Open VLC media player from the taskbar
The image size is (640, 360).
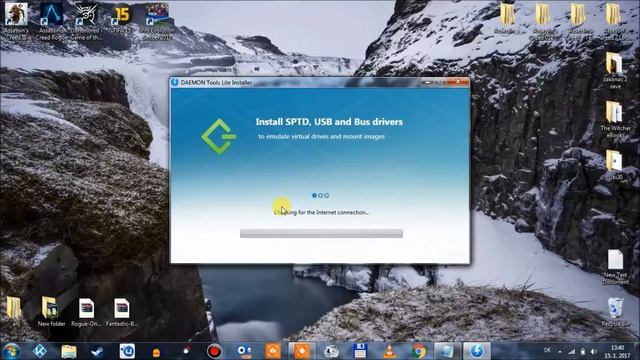click(x=389, y=351)
